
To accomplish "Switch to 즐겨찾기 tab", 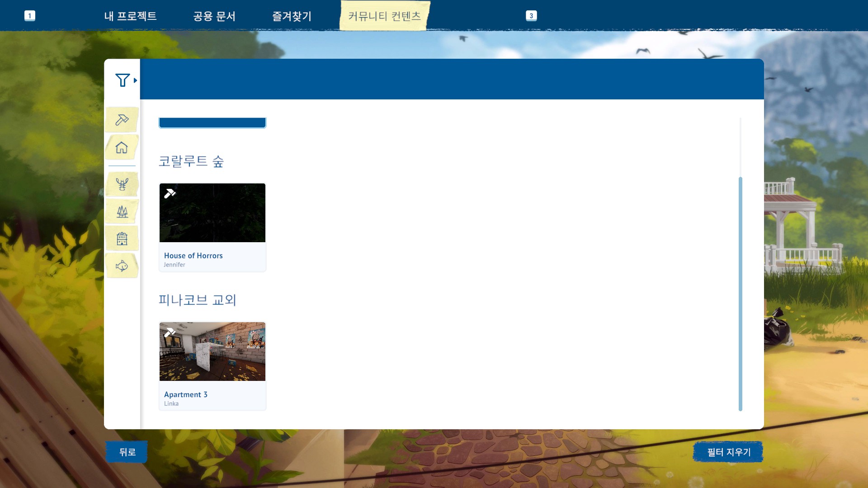I will [x=292, y=16].
